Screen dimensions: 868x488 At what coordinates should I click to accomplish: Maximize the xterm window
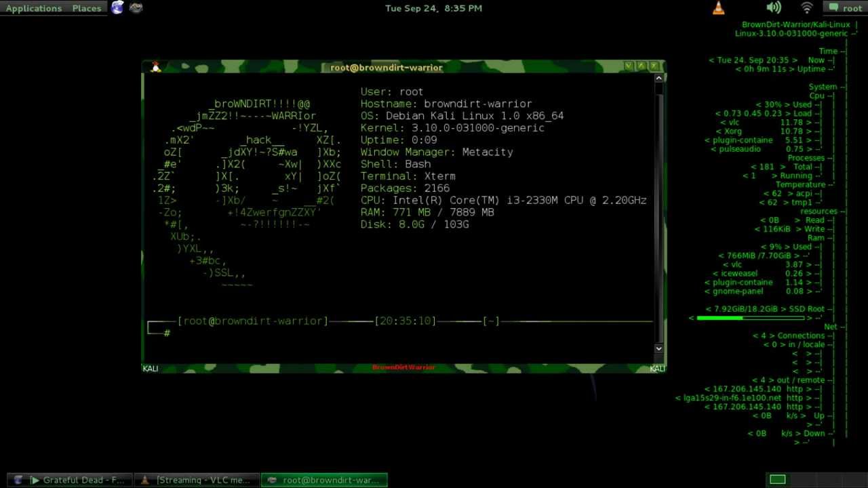[641, 66]
